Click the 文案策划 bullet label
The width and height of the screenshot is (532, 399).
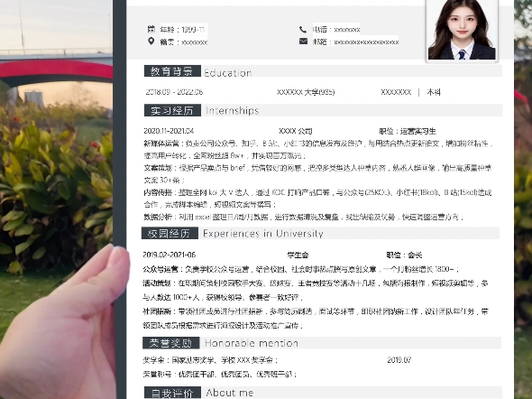(x=159, y=168)
